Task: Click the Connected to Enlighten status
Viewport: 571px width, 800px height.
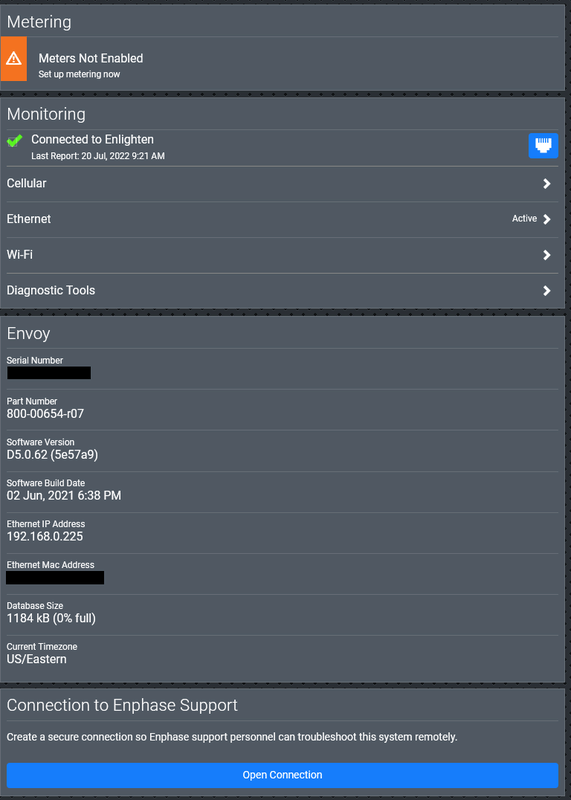Action: pos(92,139)
